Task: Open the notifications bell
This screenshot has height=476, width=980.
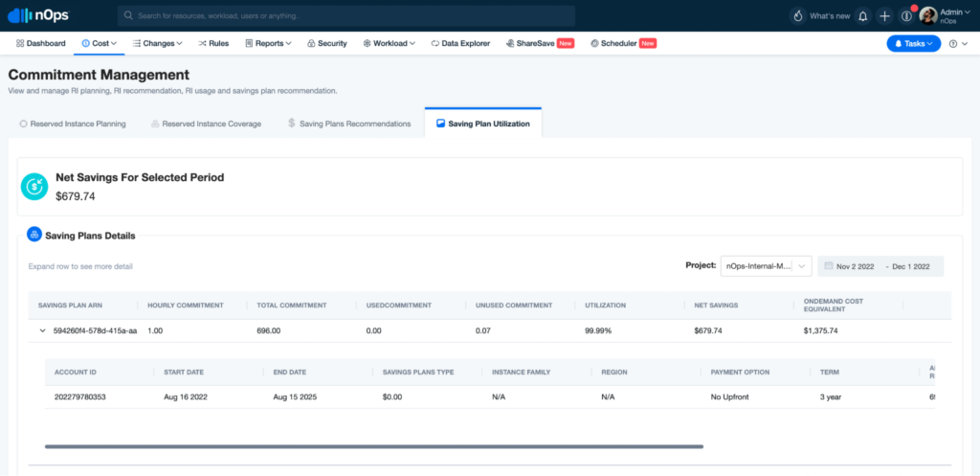Action: [863, 16]
